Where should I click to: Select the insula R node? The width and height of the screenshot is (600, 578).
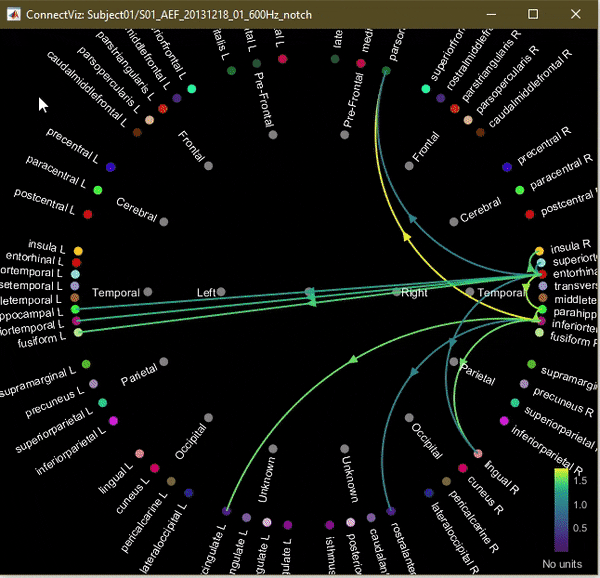pos(540,251)
